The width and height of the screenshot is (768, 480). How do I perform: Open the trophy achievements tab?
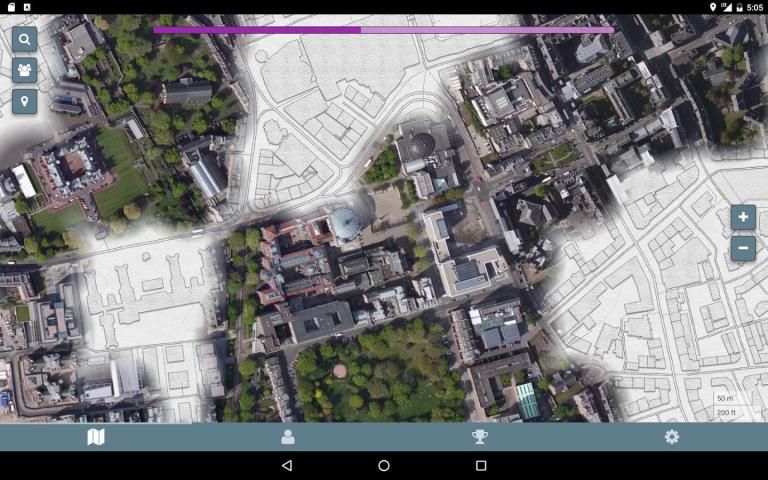coord(480,437)
